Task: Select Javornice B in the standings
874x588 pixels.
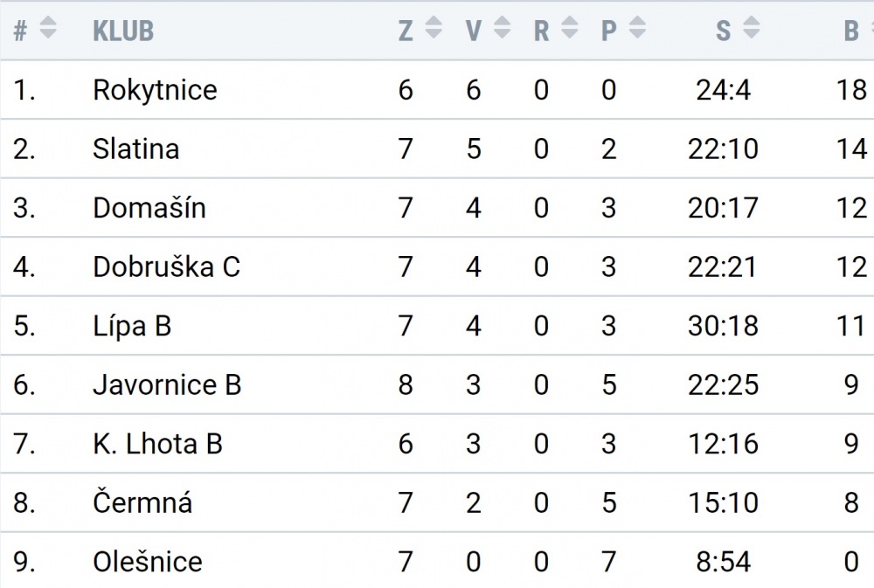Action: 167,385
